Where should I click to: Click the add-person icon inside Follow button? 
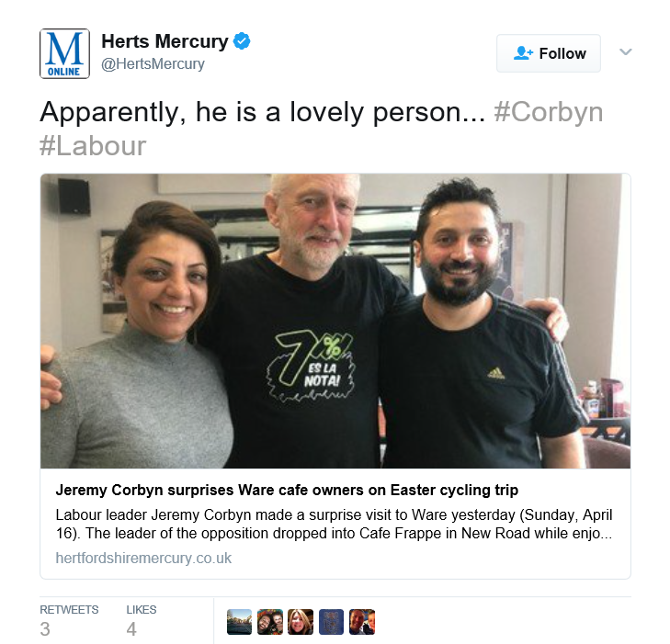[523, 53]
